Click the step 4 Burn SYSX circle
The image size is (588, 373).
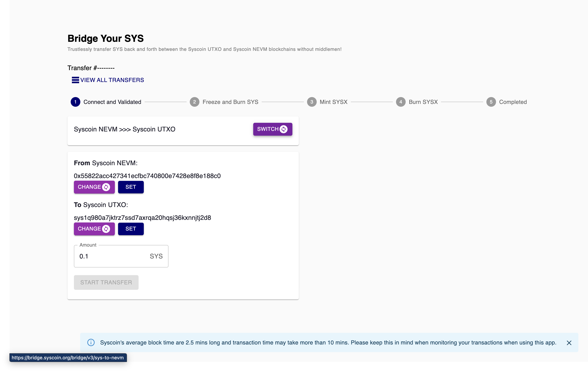(400, 102)
